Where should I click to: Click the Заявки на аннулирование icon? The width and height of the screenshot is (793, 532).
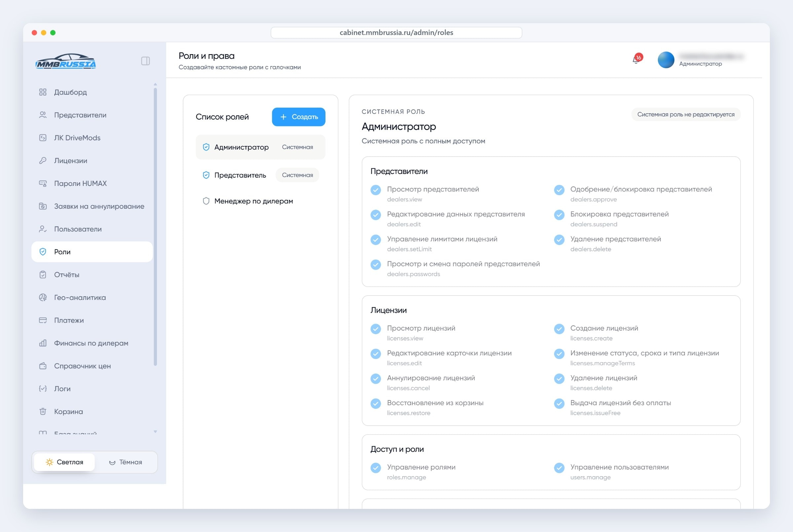tap(43, 206)
